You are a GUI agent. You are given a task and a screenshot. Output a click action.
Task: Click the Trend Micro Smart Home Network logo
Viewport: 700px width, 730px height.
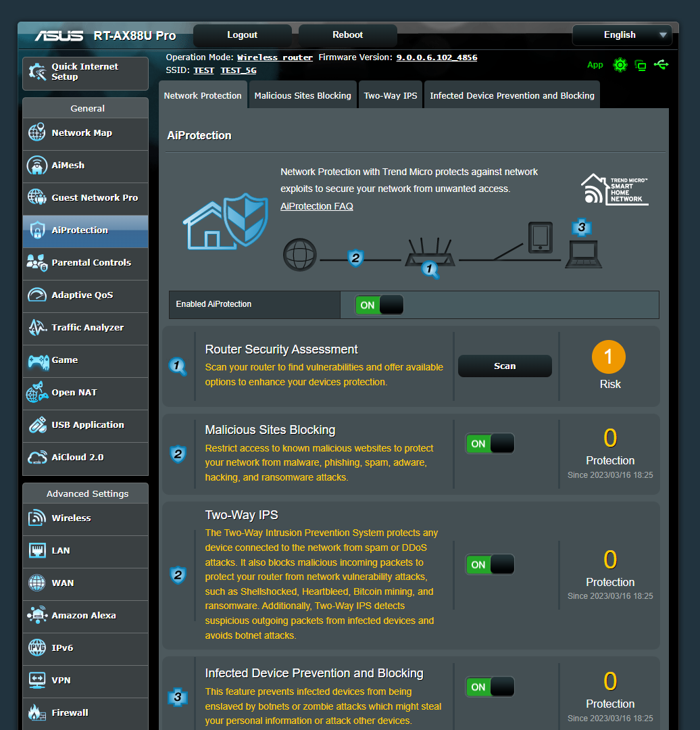tap(614, 189)
